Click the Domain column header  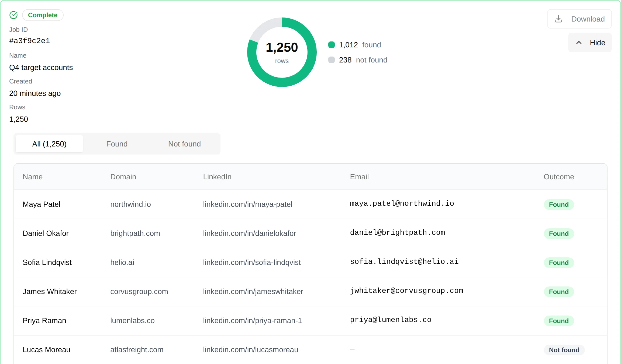[x=123, y=177]
